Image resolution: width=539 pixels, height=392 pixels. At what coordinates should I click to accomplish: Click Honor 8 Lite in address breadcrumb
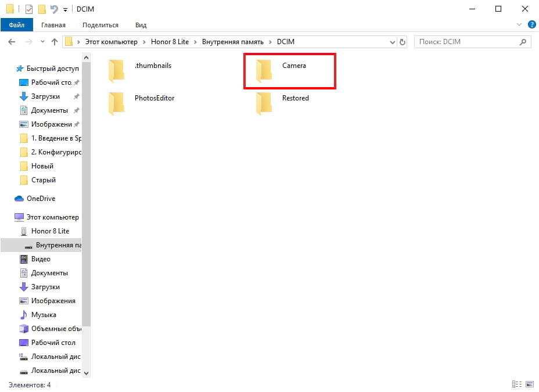(170, 42)
